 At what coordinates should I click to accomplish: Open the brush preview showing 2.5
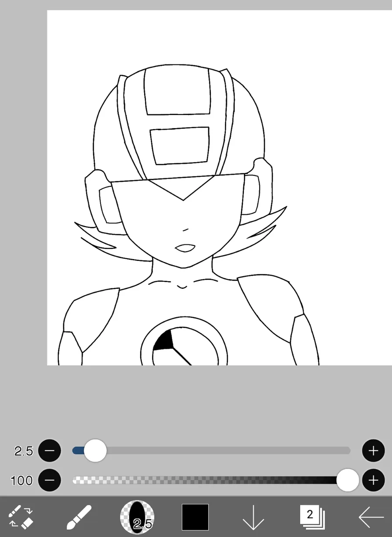point(137,517)
